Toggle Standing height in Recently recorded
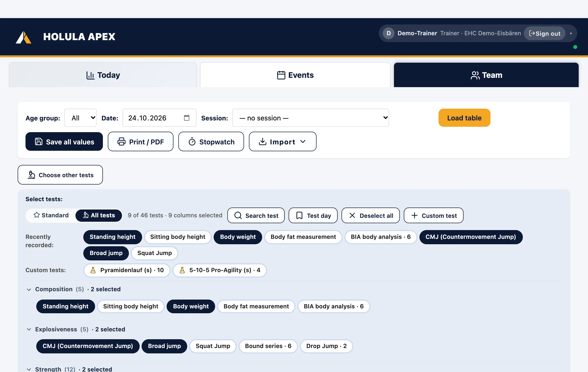 (112, 237)
